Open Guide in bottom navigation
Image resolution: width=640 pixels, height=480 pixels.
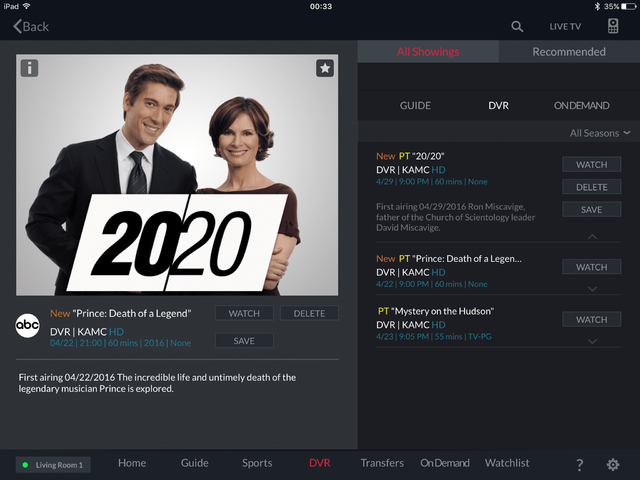click(194, 463)
